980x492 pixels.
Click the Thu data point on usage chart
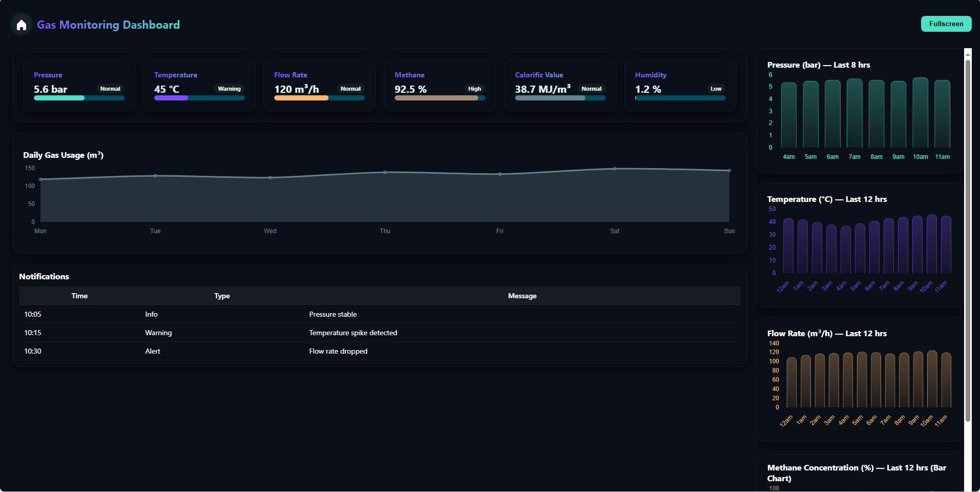(385, 172)
